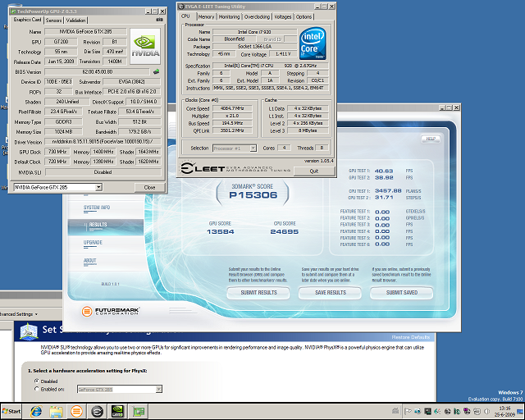Screen dimensions: 525x420
Task: Open the Options tab in E-LEET
Action: coord(304,16)
